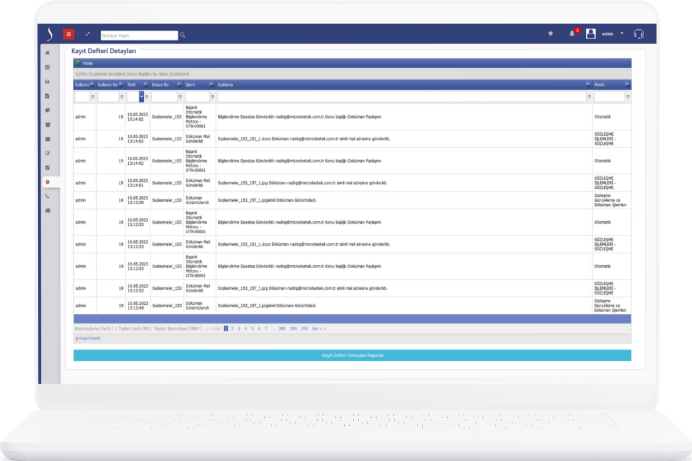Screen dimensions: 692x461
Task: Click the favorites star icon
Action: click(550, 34)
